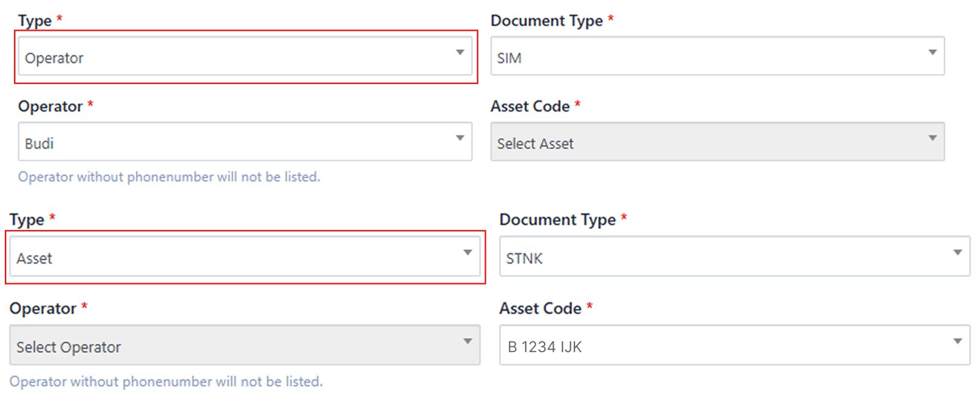The height and width of the screenshot is (398, 980).
Task: Click the arrow on the SIM dropdown
Action: coord(932,53)
